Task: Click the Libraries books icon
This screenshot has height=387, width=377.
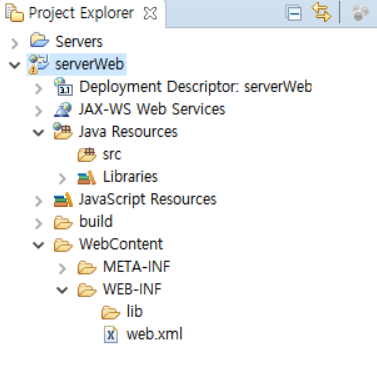Action: 87,177
